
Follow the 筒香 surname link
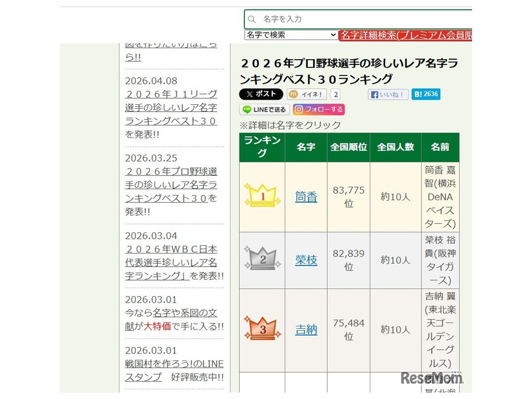[x=305, y=197]
